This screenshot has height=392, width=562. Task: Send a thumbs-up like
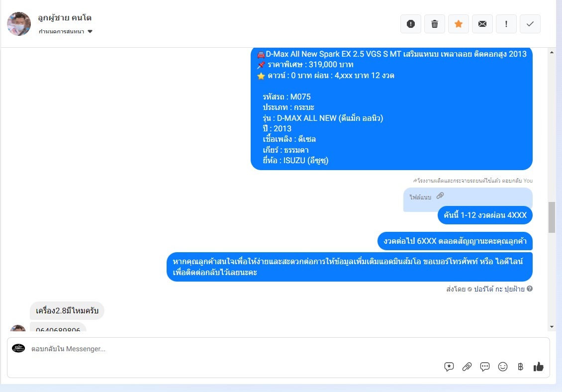pos(538,367)
